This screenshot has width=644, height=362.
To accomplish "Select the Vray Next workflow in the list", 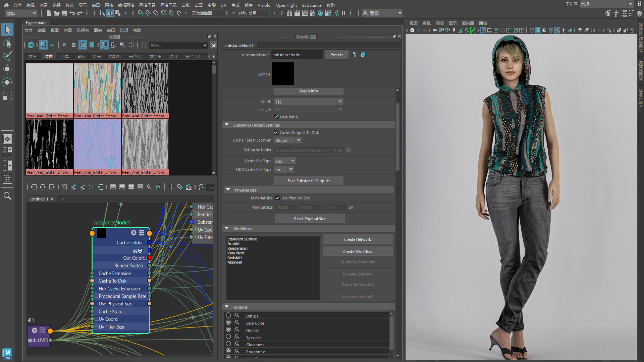I will [x=236, y=253].
